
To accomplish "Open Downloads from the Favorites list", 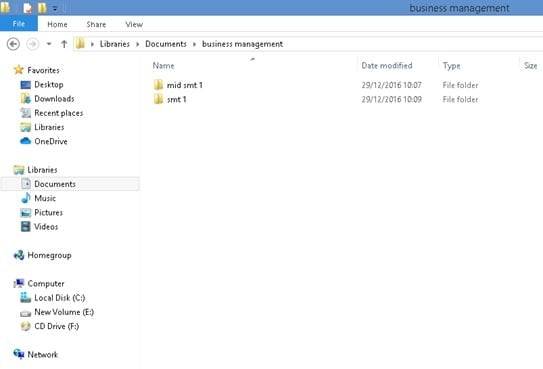I will (54, 99).
